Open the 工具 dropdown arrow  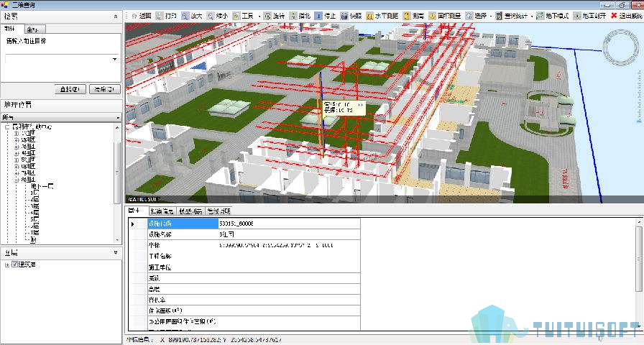[259, 16]
